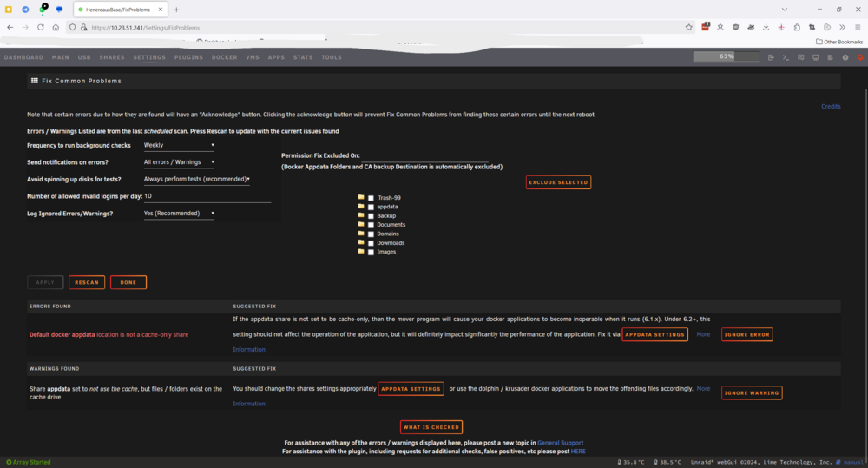
Task: Click the Fix Common Problems grid icon
Action: (x=35, y=80)
